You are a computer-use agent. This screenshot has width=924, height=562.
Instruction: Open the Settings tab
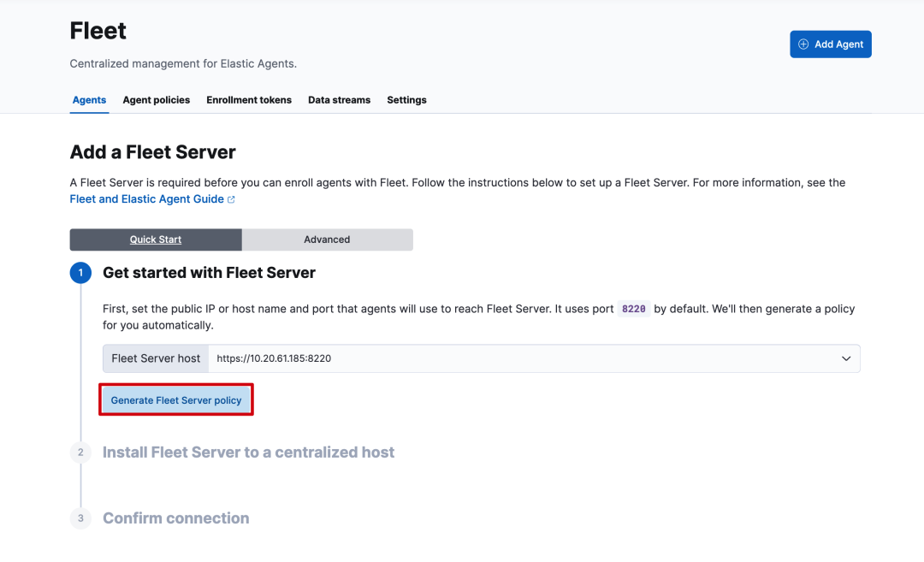coord(406,100)
